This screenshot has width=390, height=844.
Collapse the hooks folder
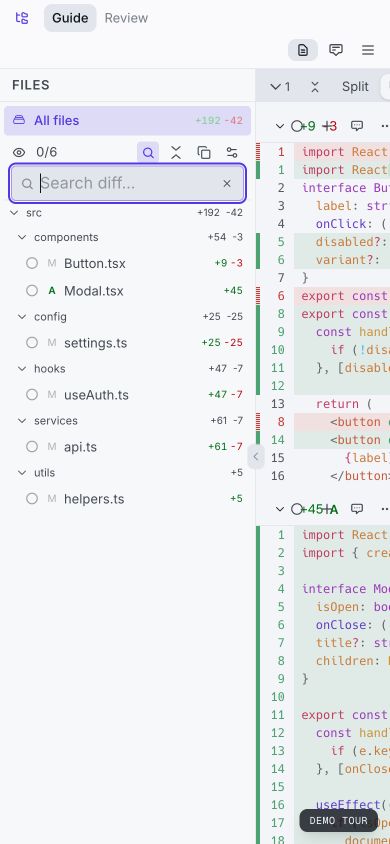tap(22, 369)
